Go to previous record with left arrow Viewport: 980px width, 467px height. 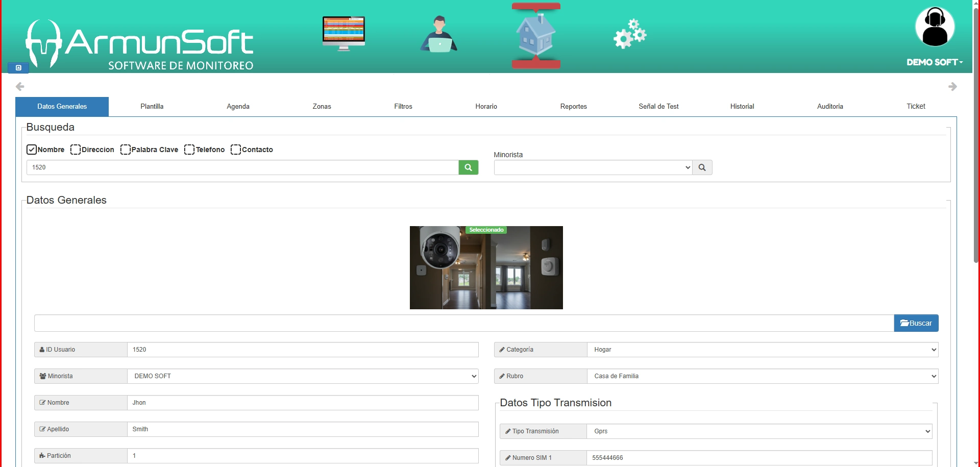pyautogui.click(x=20, y=86)
